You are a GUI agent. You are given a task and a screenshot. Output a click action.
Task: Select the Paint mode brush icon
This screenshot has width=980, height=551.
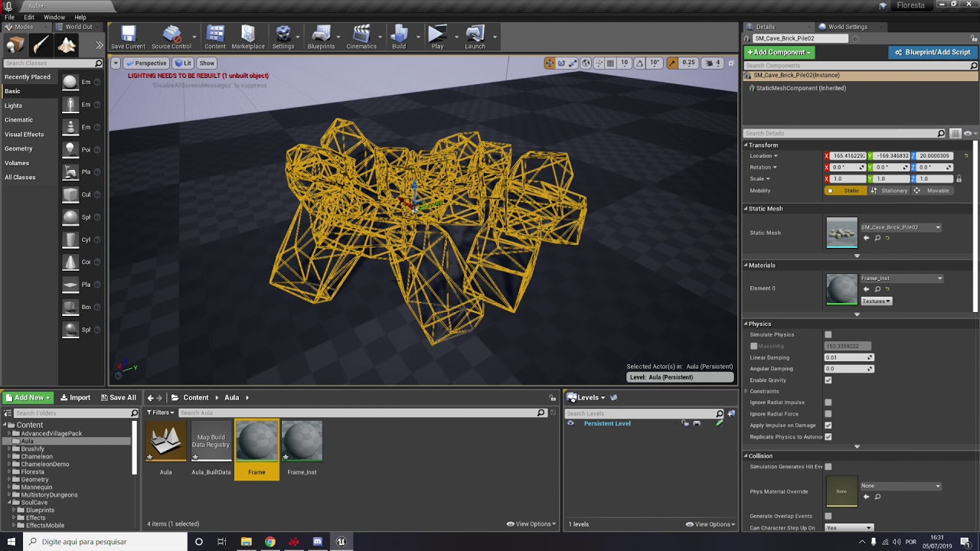point(41,45)
